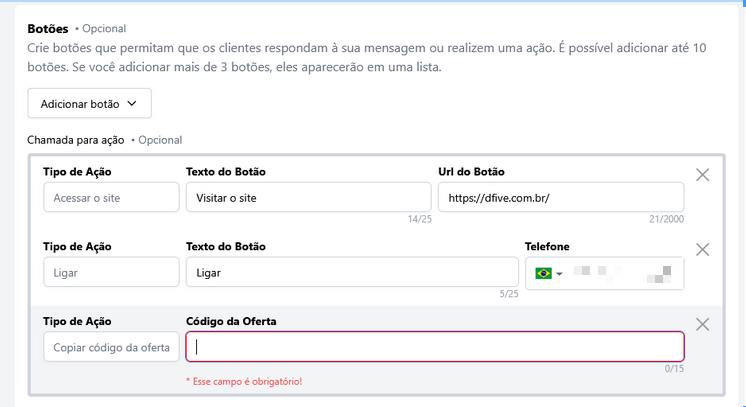Viewport: 746px width, 407px height.
Task: Click the 21/2000 URL character counter
Action: click(x=667, y=219)
